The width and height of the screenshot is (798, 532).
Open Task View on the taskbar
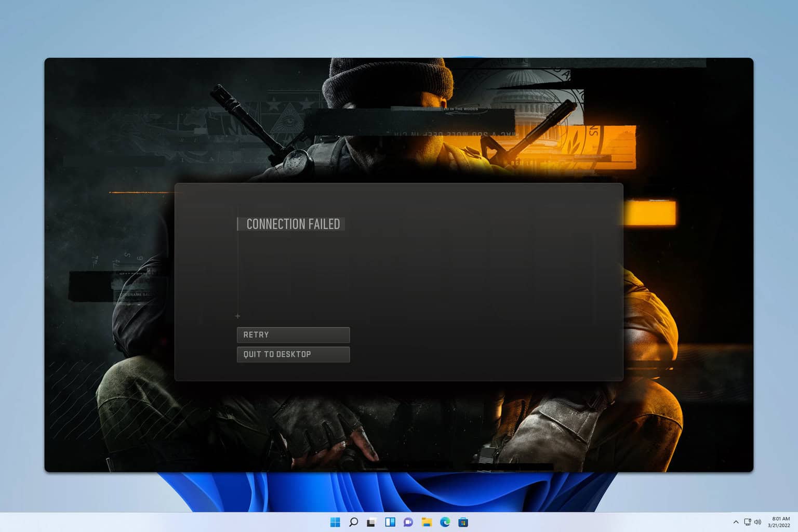pos(371,522)
